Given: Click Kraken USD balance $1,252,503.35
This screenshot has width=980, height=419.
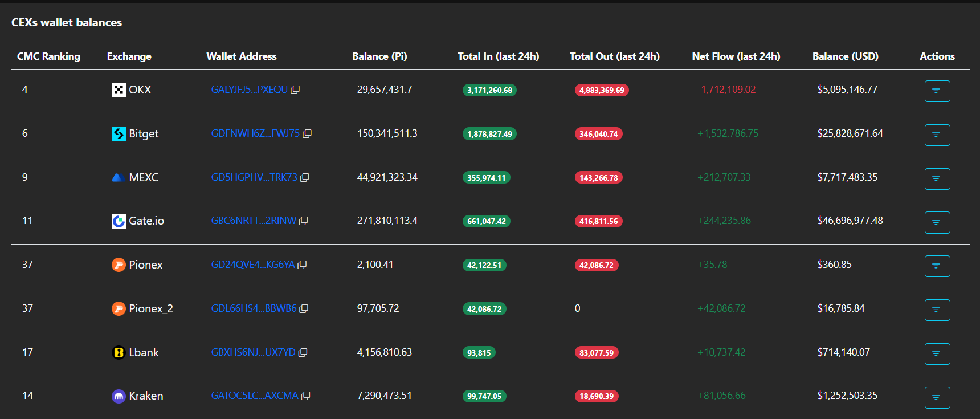Looking at the screenshot, I should 848,396.
